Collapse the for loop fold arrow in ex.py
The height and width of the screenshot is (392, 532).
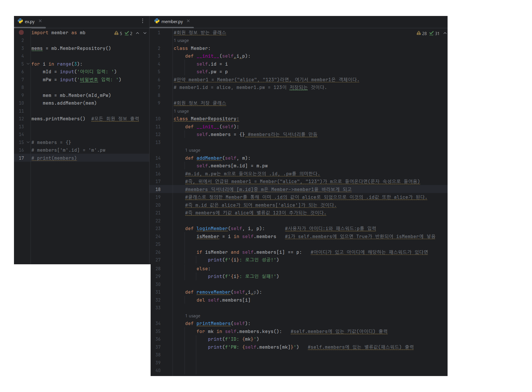pyautogui.click(x=28, y=64)
